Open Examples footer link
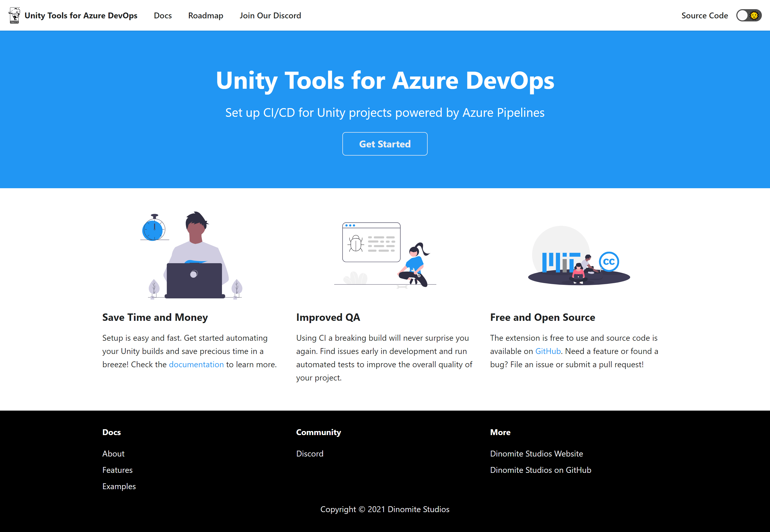The width and height of the screenshot is (770, 532). click(119, 486)
